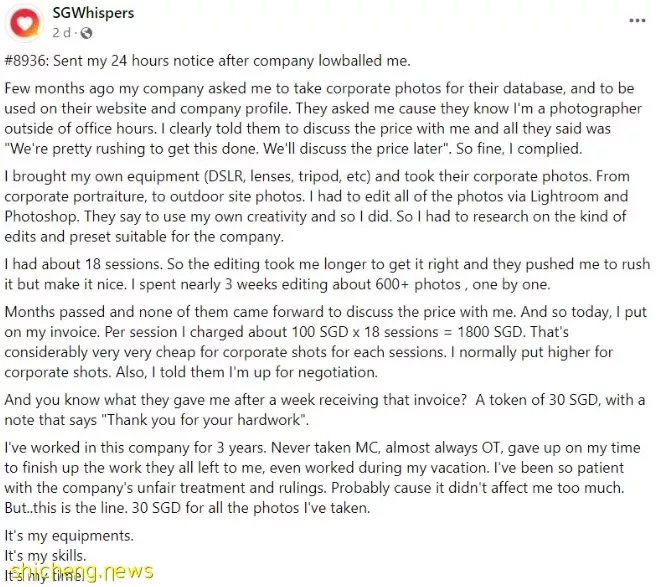Open the SGWhispers page name link
The height and width of the screenshot is (587, 659).
[93, 13]
